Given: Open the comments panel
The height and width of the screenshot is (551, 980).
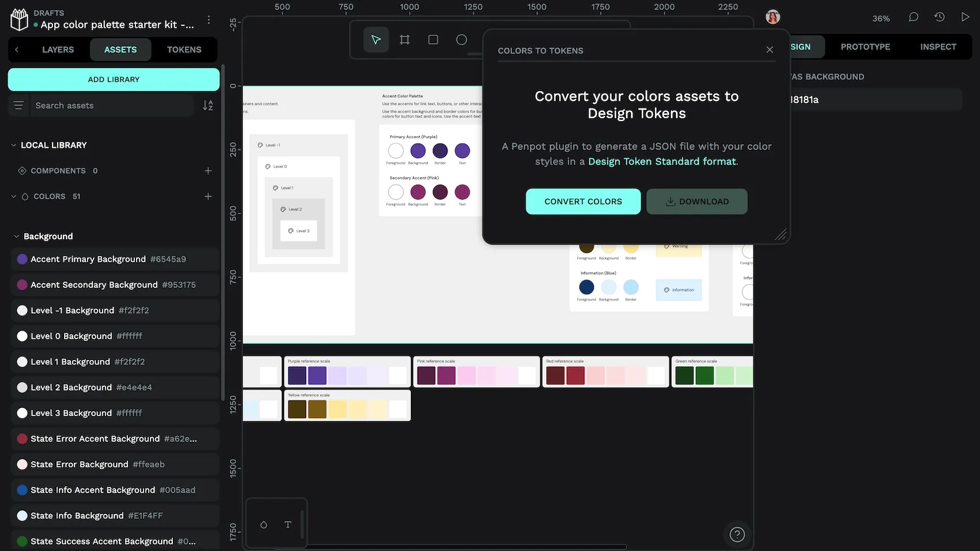Looking at the screenshot, I should pyautogui.click(x=913, y=17).
